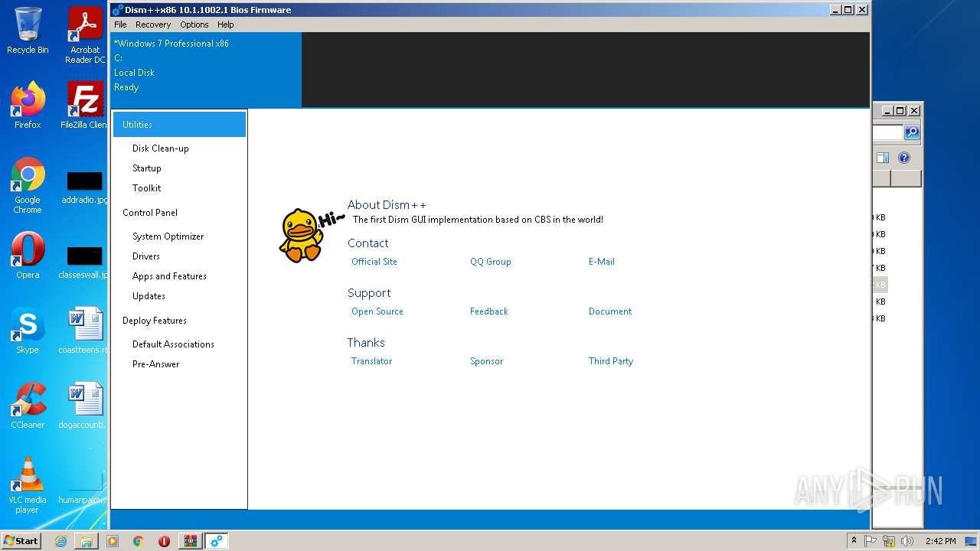Select dogaccounti document icon
Image resolution: width=980 pixels, height=551 pixels.
[x=85, y=406]
